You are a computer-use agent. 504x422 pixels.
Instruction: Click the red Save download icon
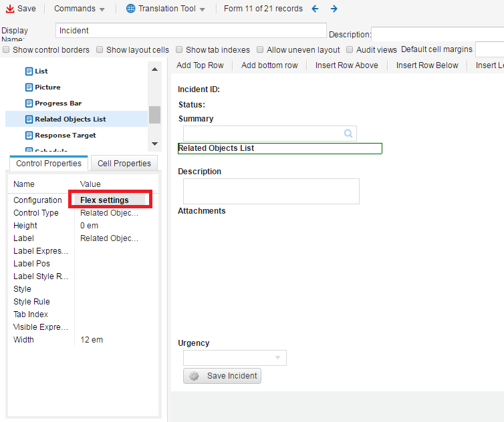[10, 9]
